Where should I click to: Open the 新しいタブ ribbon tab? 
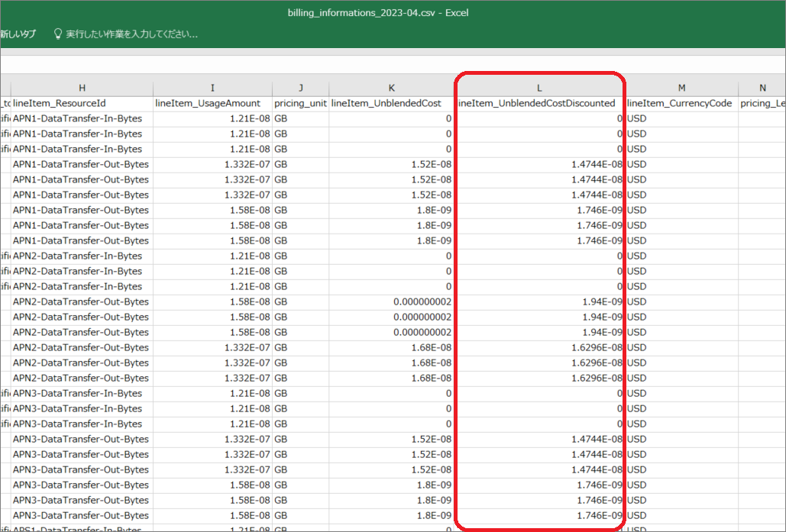(x=17, y=34)
